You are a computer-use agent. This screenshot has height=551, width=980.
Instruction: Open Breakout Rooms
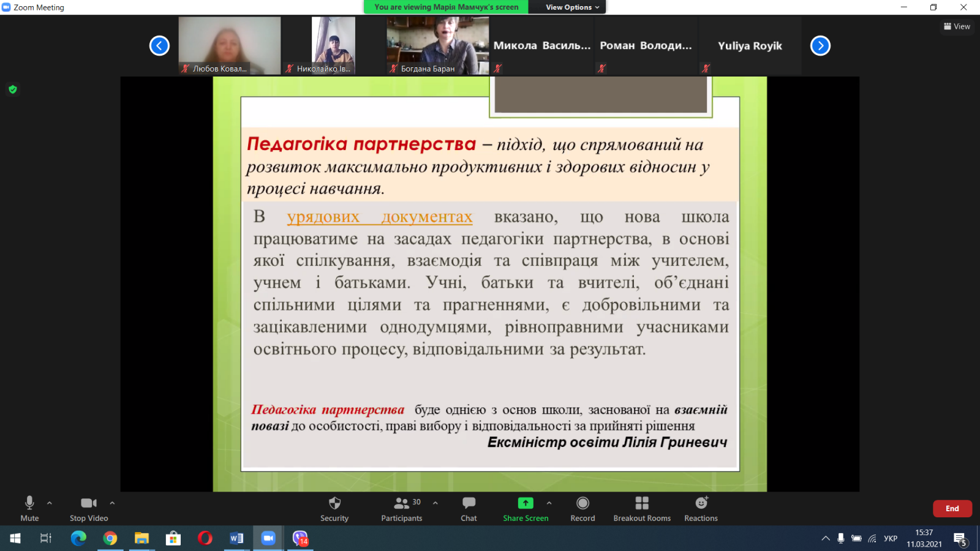click(x=642, y=508)
